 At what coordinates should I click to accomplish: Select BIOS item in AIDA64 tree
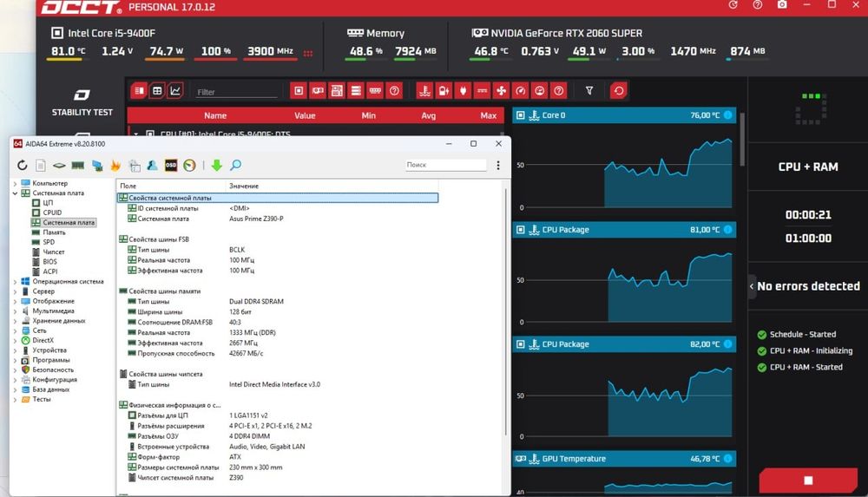[49, 262]
